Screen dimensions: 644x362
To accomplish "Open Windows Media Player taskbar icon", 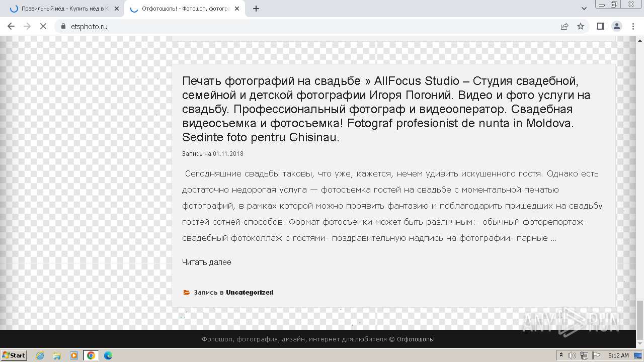I will (74, 355).
